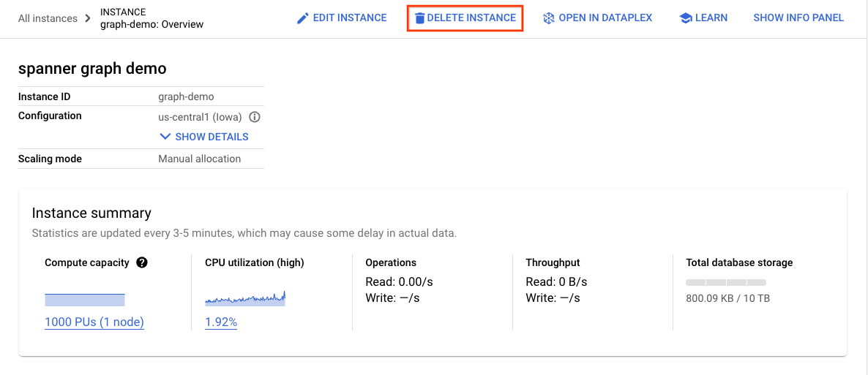The width and height of the screenshot is (868, 375).
Task: Click the graduation cap Learn icon
Action: [x=686, y=18]
